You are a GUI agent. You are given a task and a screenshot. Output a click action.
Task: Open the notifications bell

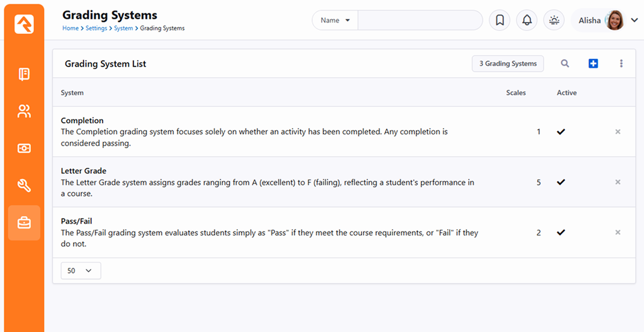pos(527,21)
